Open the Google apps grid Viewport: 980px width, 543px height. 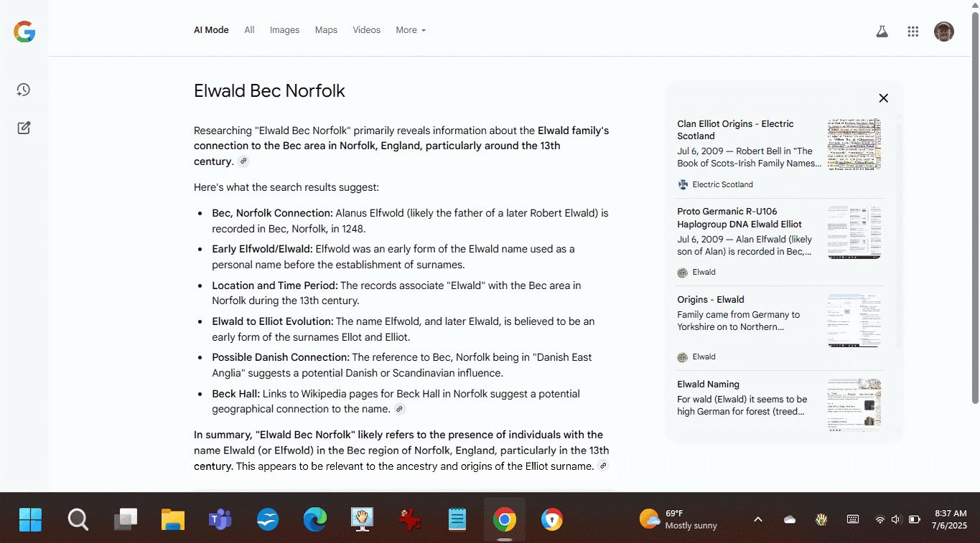(913, 32)
